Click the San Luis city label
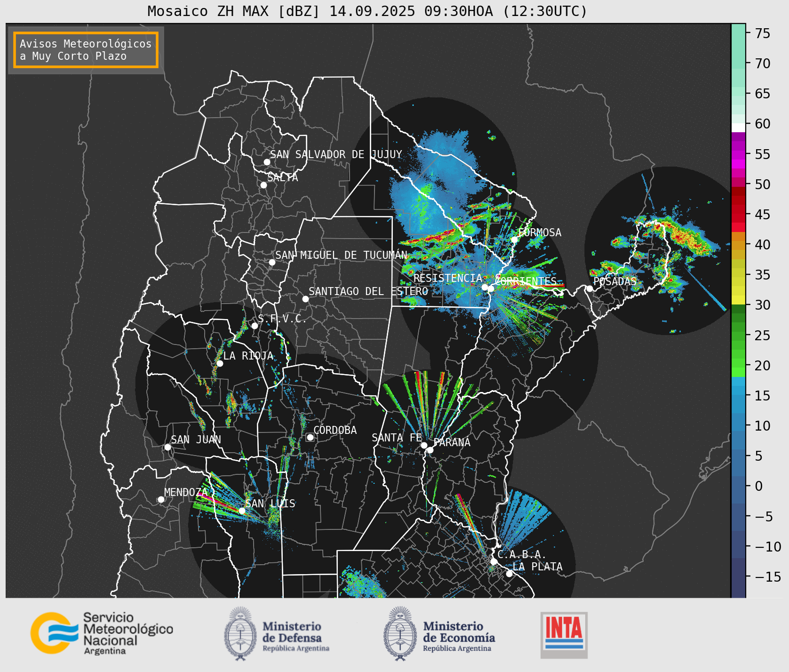This screenshot has width=789, height=672. [x=270, y=504]
